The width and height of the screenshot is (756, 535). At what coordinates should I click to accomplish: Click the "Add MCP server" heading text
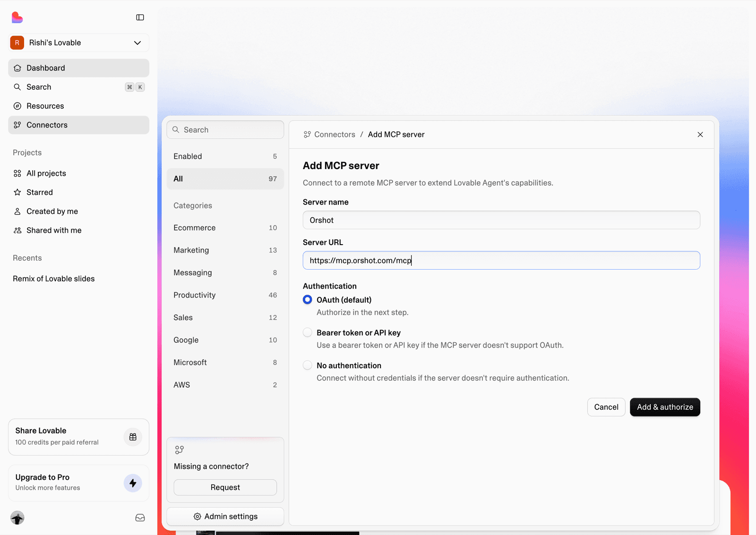click(341, 166)
